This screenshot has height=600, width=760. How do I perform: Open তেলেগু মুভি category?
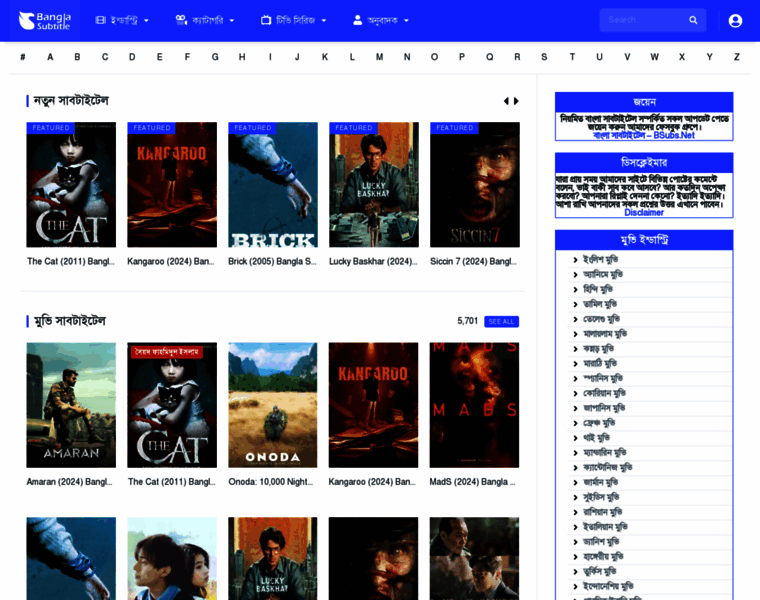pos(602,319)
